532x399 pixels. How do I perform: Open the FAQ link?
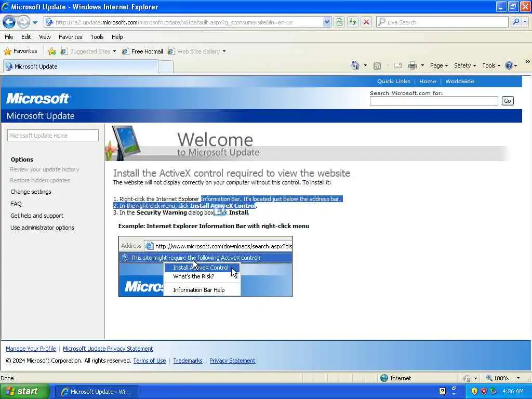[16, 204]
